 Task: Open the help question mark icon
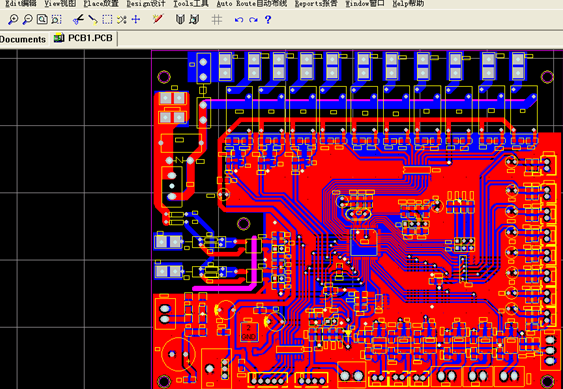point(268,19)
